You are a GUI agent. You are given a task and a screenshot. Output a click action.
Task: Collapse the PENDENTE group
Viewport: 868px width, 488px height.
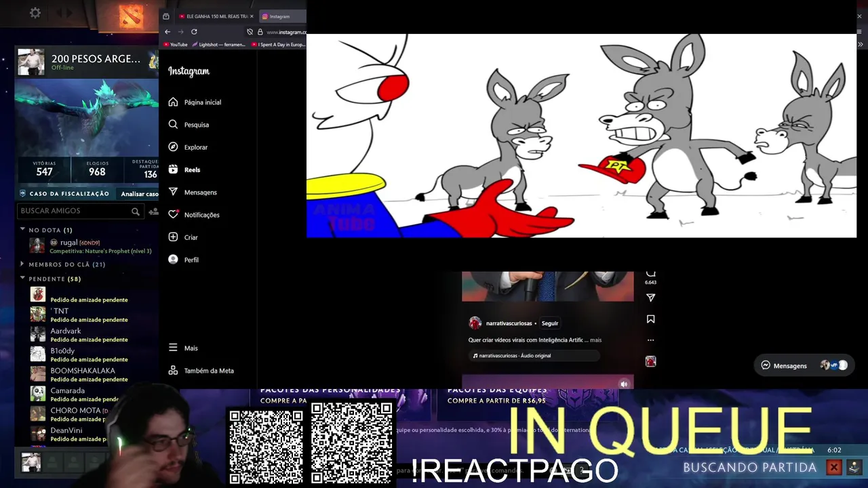tap(22, 279)
